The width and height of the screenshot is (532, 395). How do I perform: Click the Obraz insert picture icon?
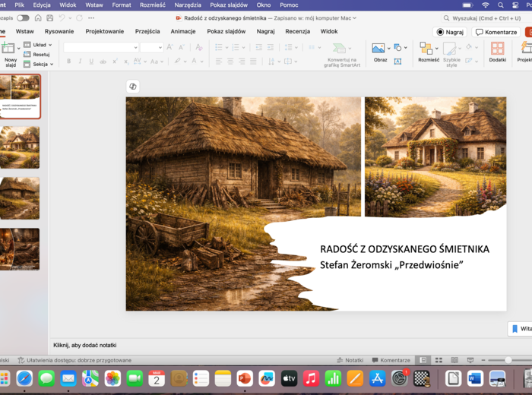pyautogui.click(x=378, y=49)
